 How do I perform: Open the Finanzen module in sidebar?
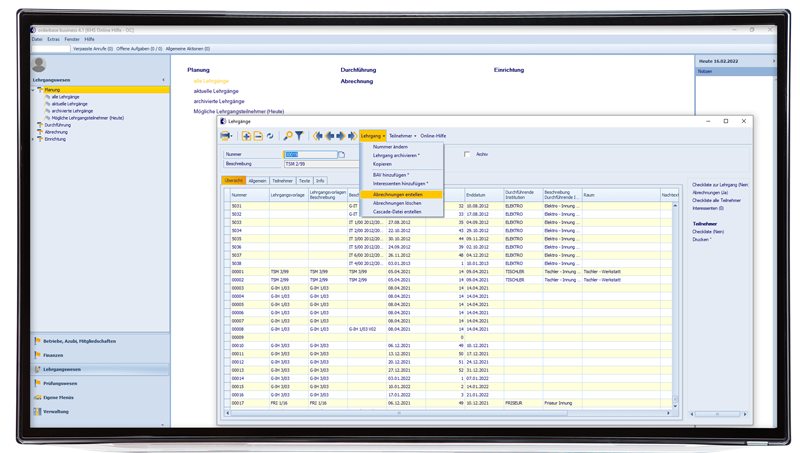(52, 355)
